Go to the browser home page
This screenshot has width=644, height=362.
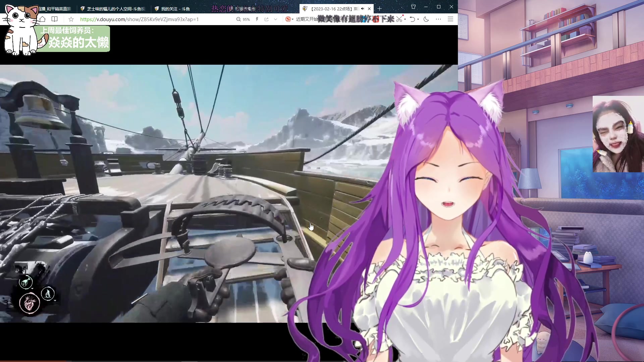[43, 19]
